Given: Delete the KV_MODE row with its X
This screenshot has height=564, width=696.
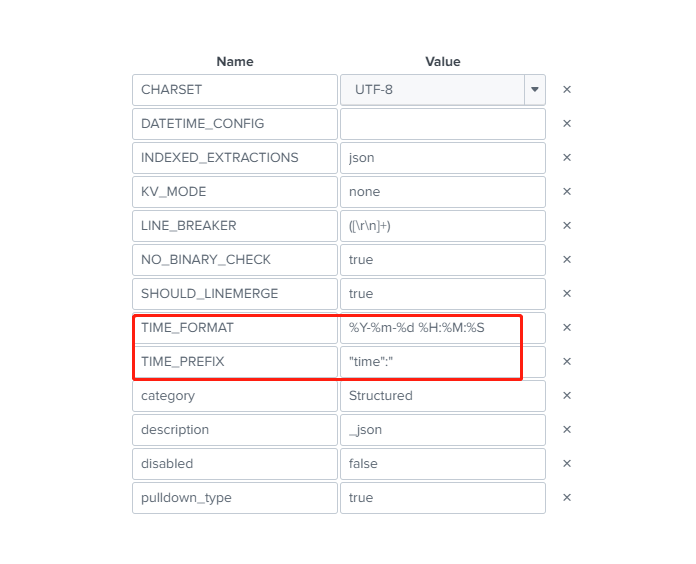Looking at the screenshot, I should [567, 192].
